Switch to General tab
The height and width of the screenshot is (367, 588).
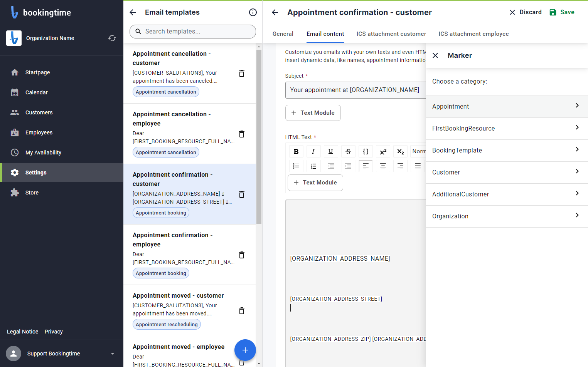click(x=283, y=34)
